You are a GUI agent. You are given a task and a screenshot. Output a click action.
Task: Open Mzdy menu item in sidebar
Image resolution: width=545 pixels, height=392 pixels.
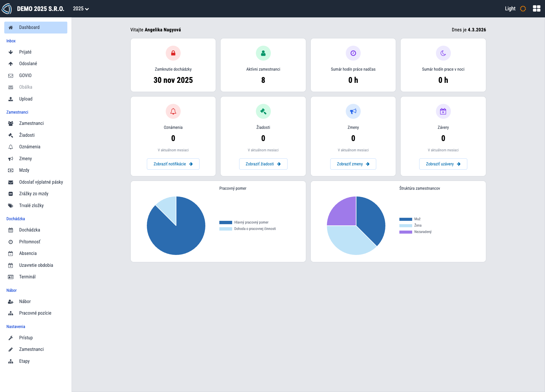click(x=24, y=170)
